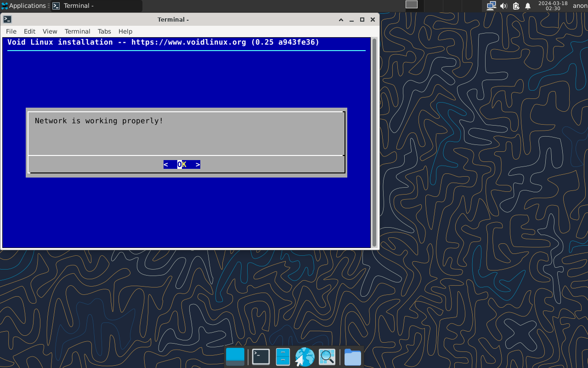
Task: Click Show Desktop icon in the dock
Action: pyautogui.click(x=235, y=357)
